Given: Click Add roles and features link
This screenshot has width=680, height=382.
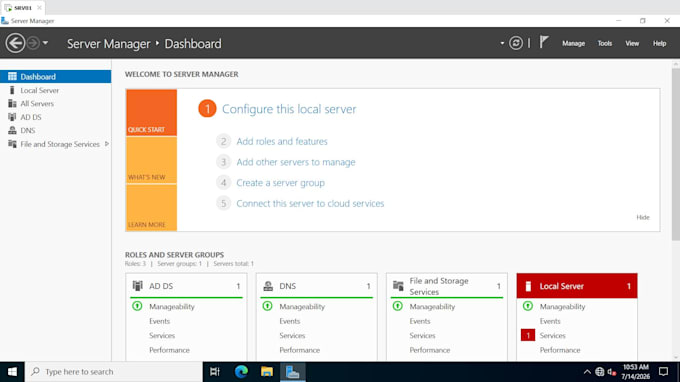Looking at the screenshot, I should (282, 141).
